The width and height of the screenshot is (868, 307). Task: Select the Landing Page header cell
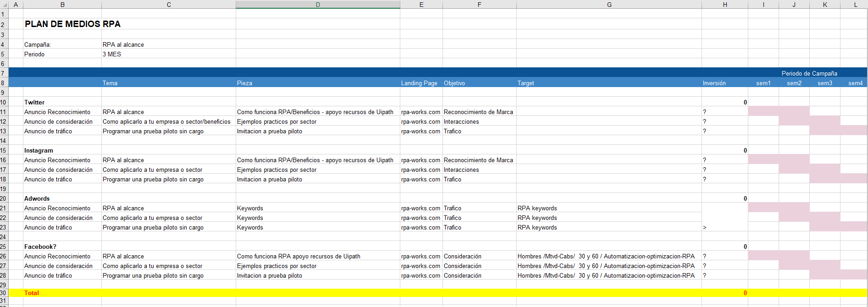point(421,83)
